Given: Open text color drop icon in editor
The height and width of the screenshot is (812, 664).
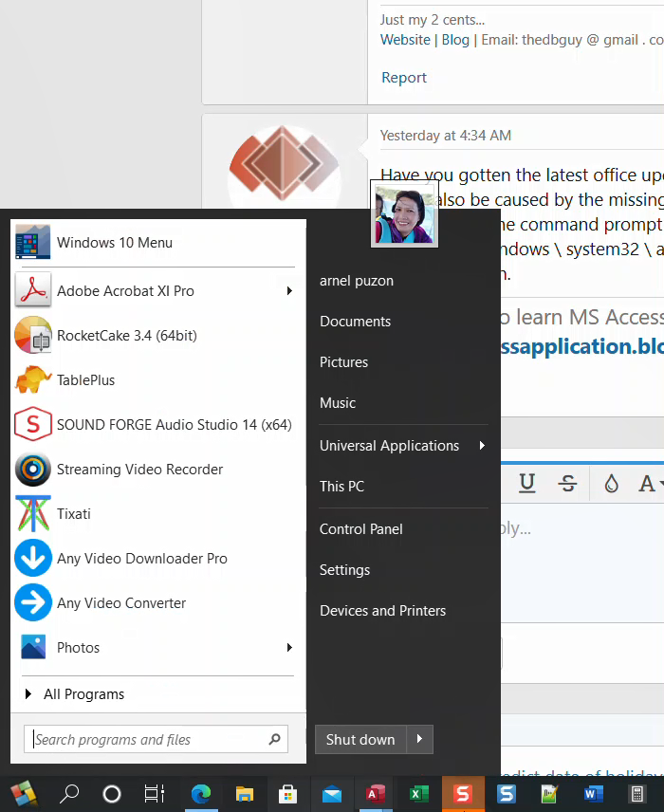Looking at the screenshot, I should [612, 483].
